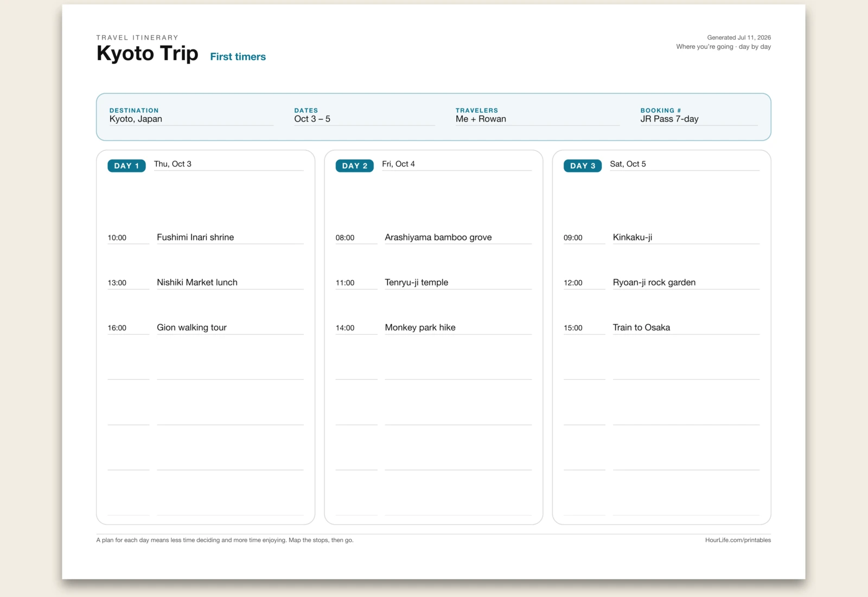Click the tagline Where you're going · day by day
This screenshot has width=868, height=597.
pyautogui.click(x=723, y=47)
